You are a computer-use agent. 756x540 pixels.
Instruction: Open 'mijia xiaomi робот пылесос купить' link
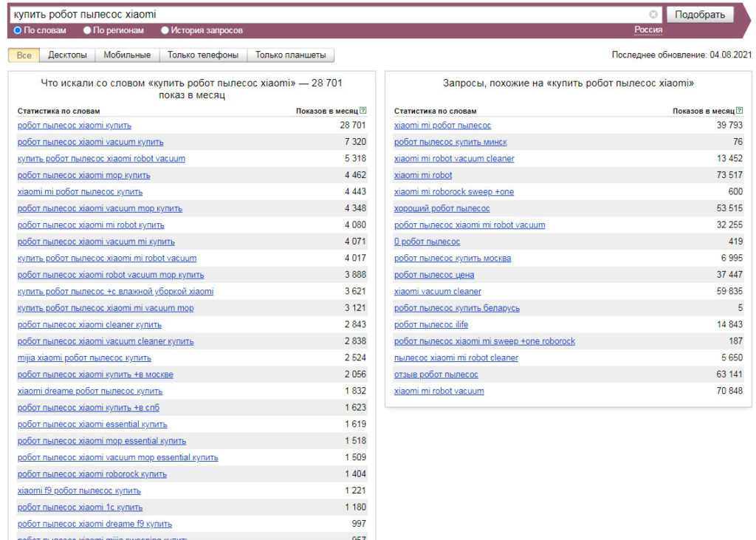[84, 358]
